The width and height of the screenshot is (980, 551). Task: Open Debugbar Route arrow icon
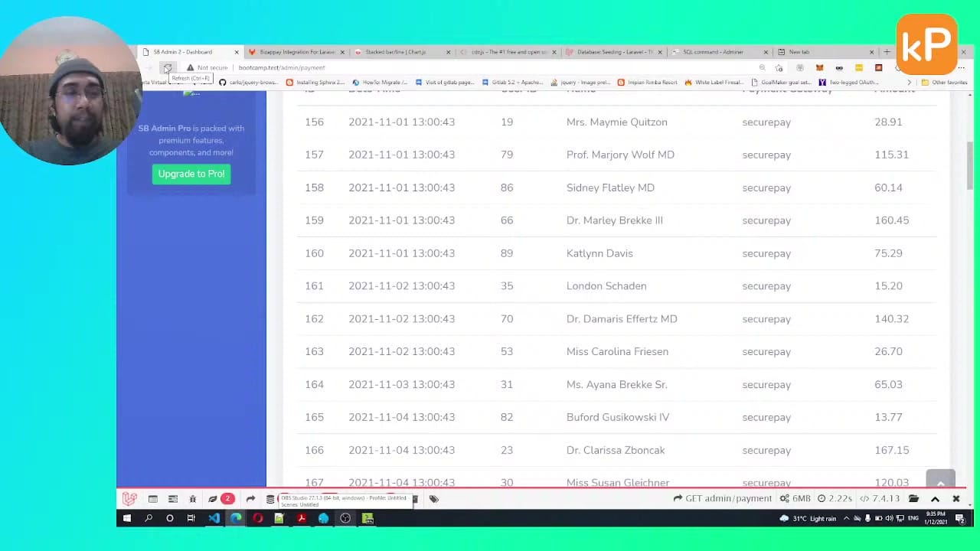(x=250, y=499)
